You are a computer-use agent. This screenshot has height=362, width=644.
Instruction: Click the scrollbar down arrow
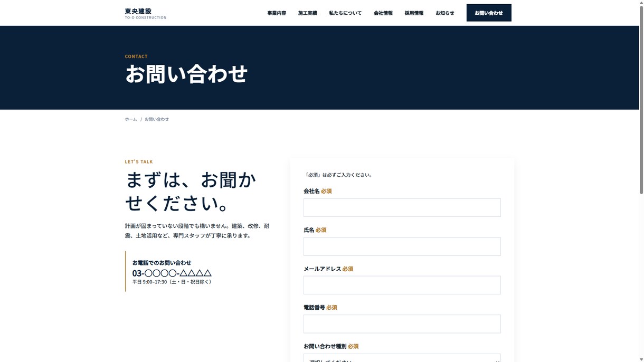641,359
